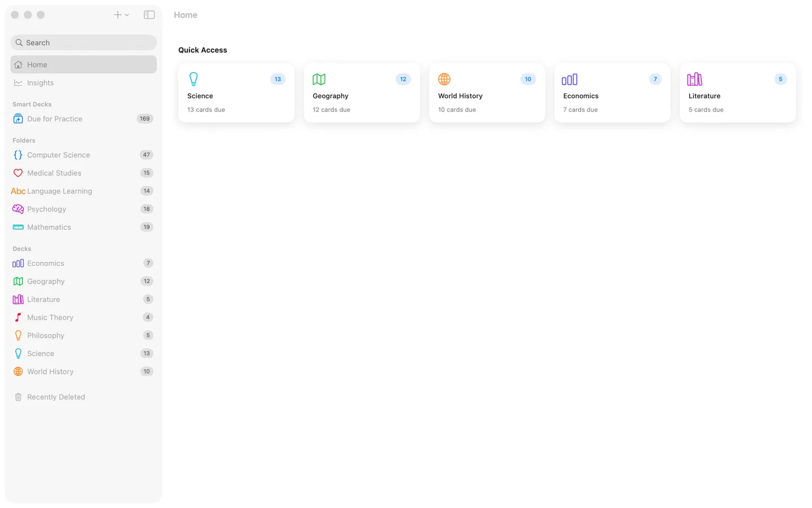Screen dimensions: 812x508
Task: Toggle the sidebar visibility button
Action: click(x=149, y=15)
